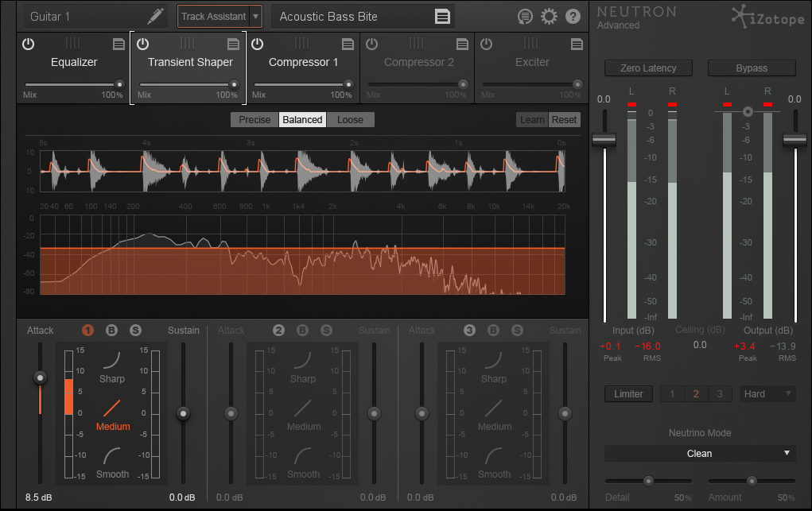
Task: Open the preset browser icon beside Acoustic Bass Bite
Action: pyautogui.click(x=443, y=16)
